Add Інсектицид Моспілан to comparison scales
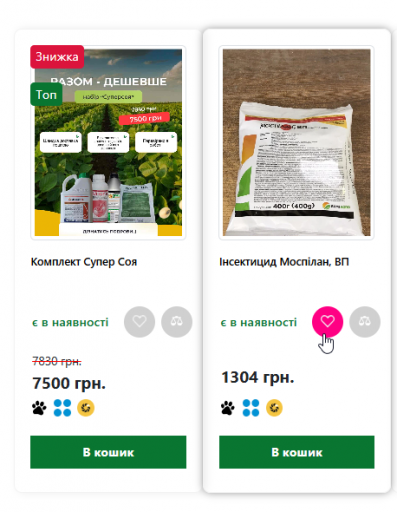Screen dimensions: 397x512 (365, 322)
